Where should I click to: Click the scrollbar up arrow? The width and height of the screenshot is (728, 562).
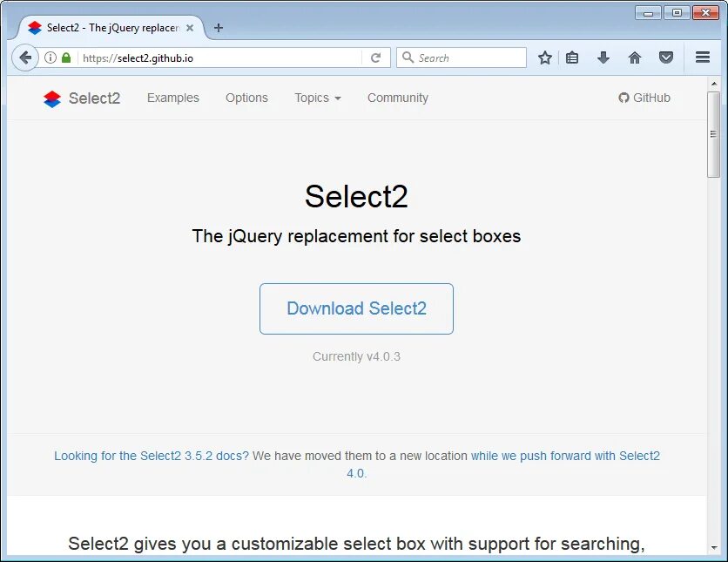[713, 84]
